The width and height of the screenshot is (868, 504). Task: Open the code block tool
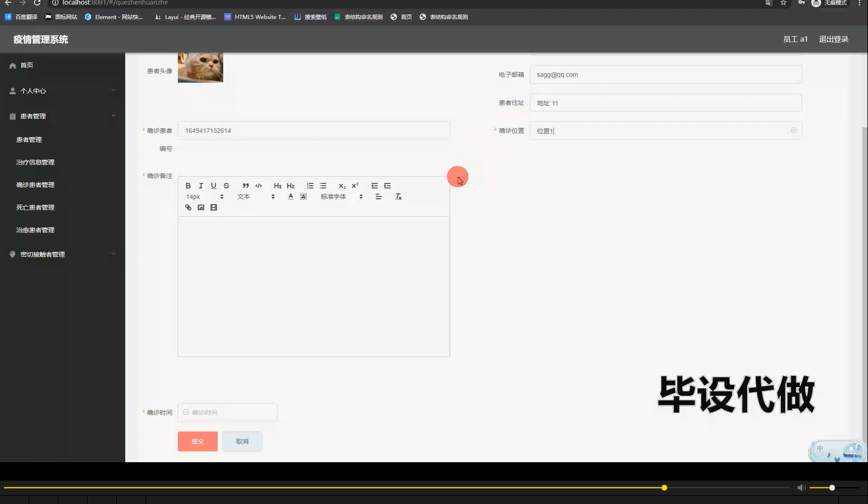258,185
